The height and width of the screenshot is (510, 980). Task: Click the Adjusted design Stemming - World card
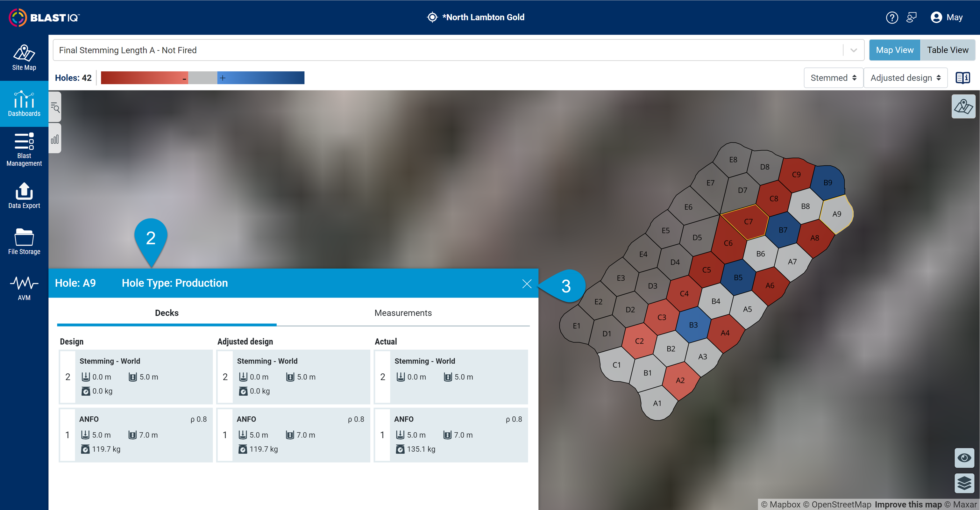coord(293,377)
